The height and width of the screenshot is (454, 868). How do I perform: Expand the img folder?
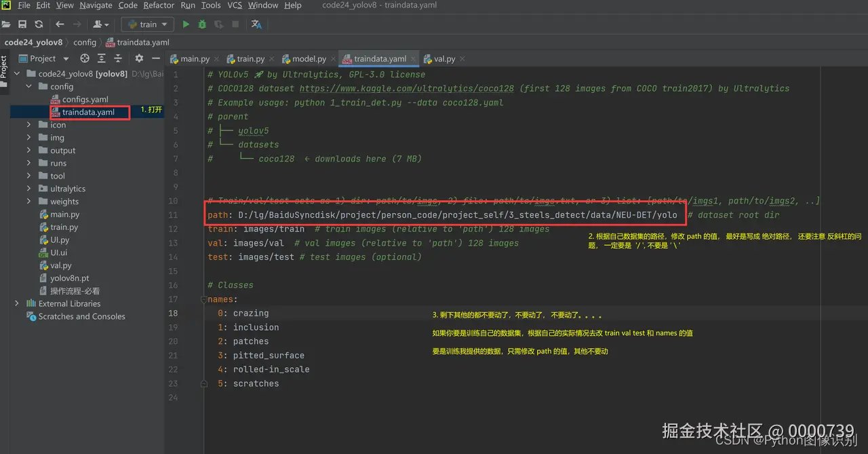[29, 138]
